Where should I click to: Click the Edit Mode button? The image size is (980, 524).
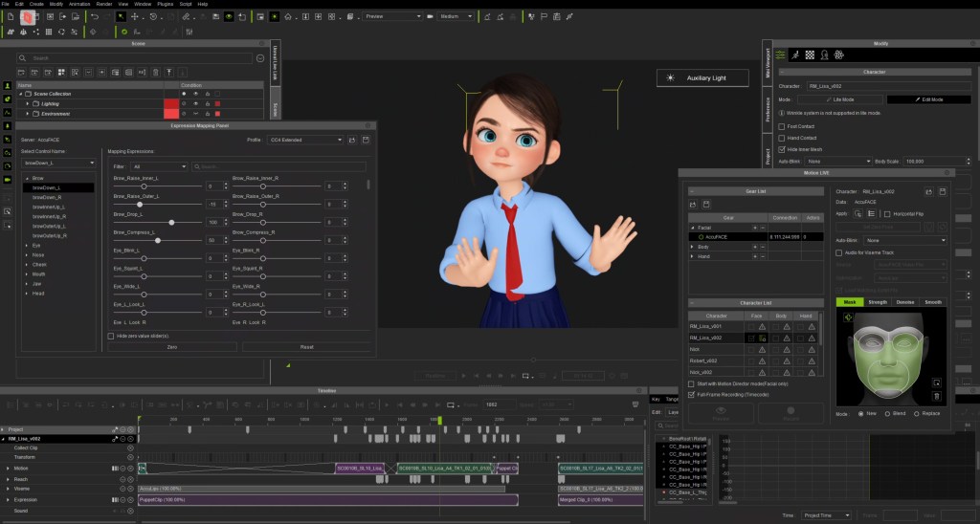[928, 99]
